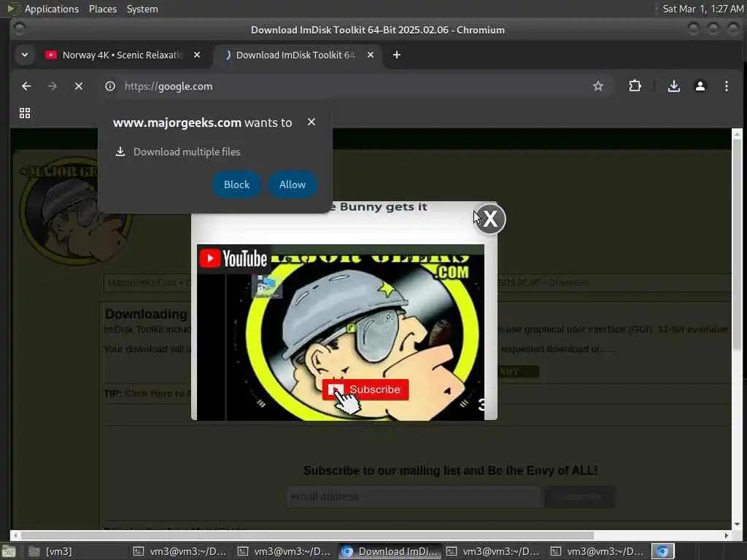Click the clock in the top panel
The height and width of the screenshot is (560, 747).
pyautogui.click(x=703, y=9)
